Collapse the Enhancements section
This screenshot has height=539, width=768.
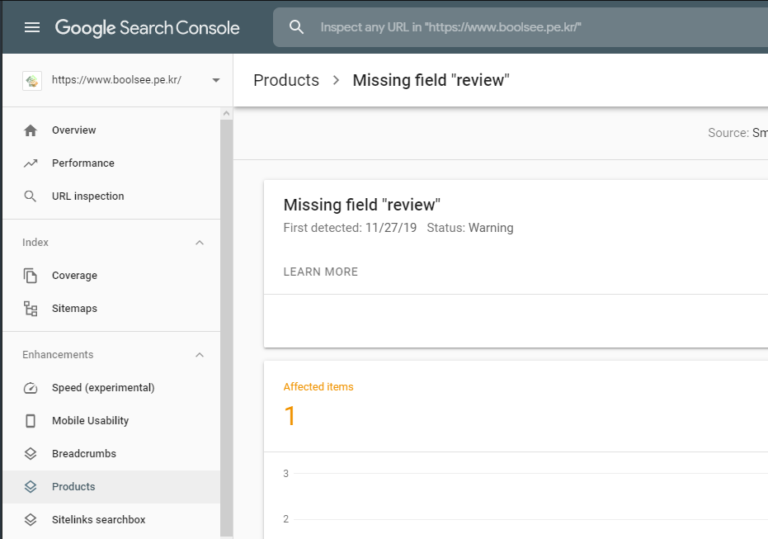(x=199, y=355)
